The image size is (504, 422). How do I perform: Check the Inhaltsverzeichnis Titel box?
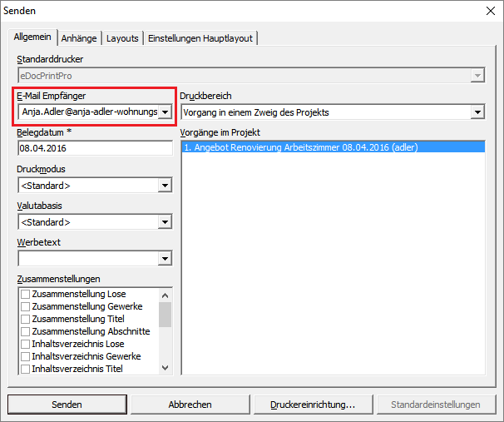point(26,369)
